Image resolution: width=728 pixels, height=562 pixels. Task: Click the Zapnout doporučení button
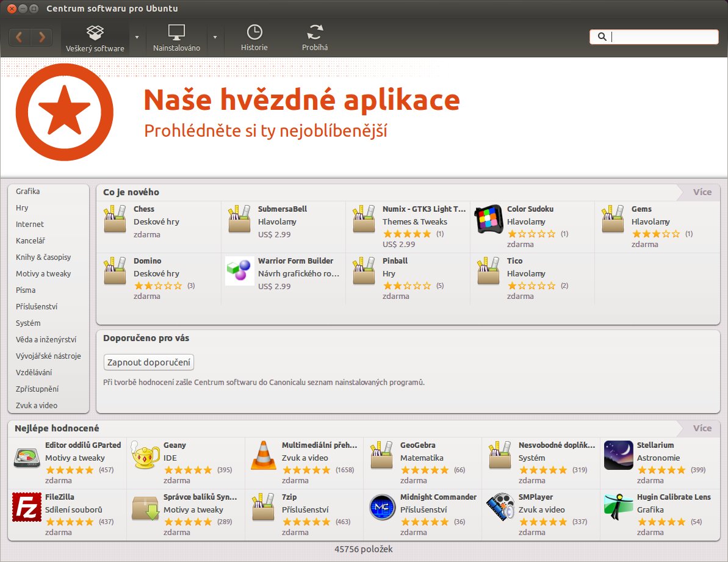point(148,362)
